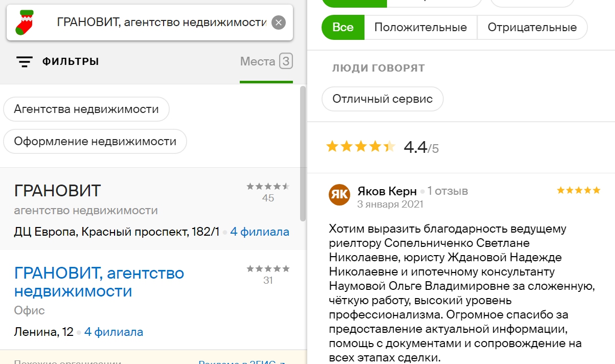Click the ЯК reviewer avatar

(x=339, y=195)
